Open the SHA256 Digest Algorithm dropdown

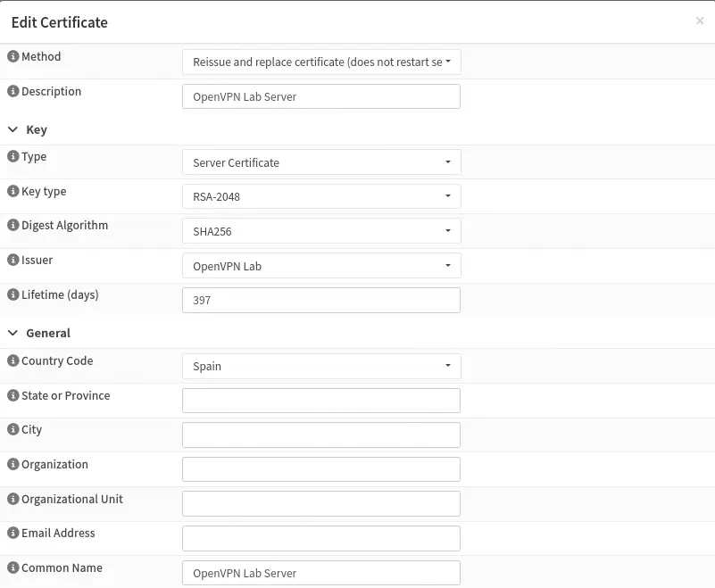(321, 231)
